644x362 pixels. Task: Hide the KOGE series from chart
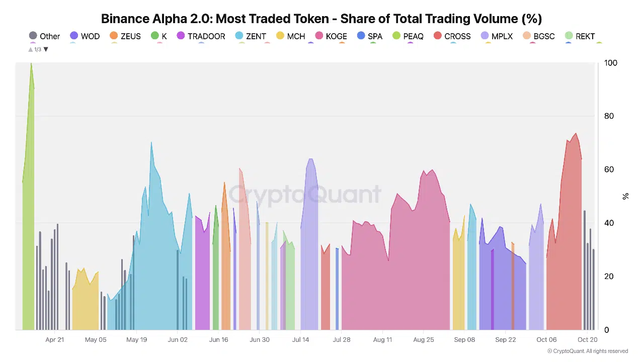pos(336,36)
